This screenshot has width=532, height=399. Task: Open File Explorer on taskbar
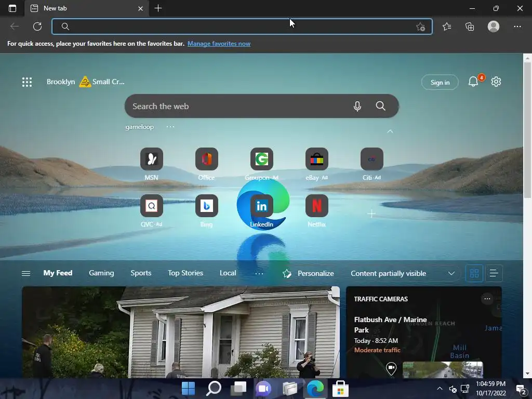coord(289,389)
